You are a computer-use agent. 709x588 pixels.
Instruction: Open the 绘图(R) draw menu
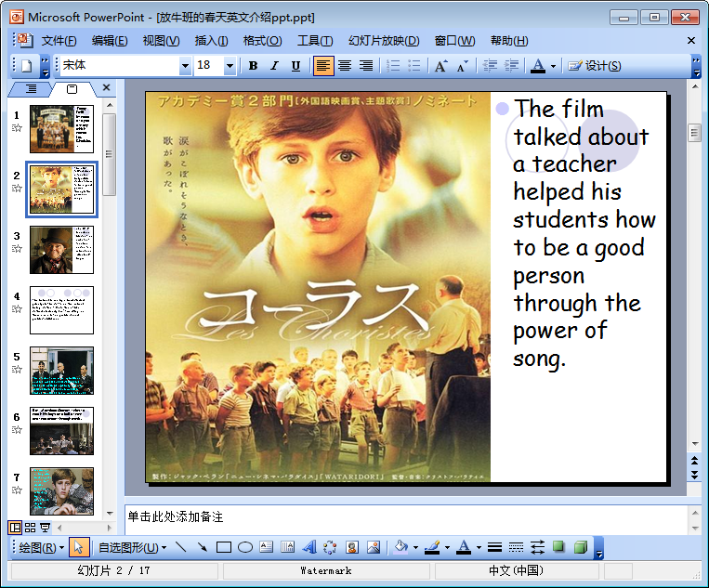(42, 548)
